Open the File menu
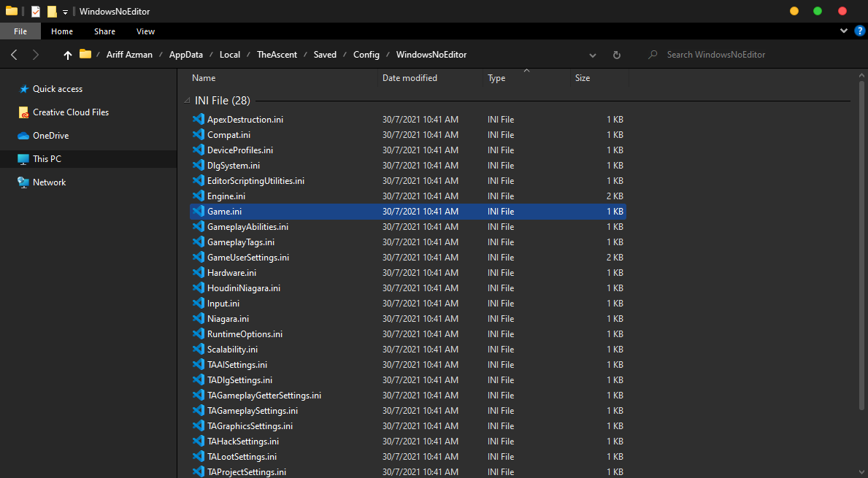Screen dimensions: 868x478 (20, 31)
